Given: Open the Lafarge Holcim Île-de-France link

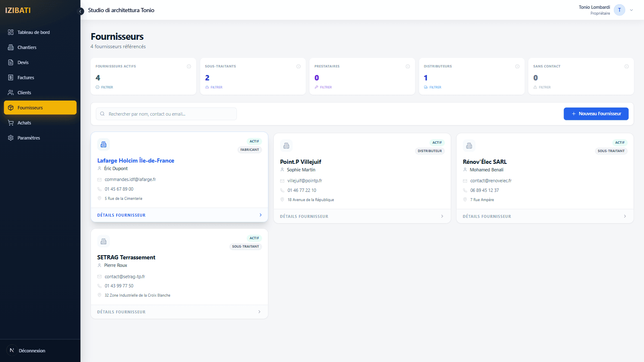Looking at the screenshot, I should click(135, 160).
